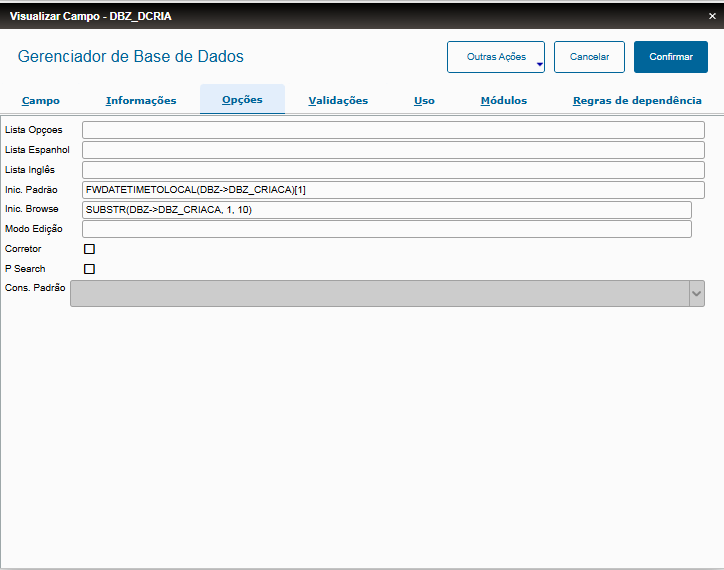Click the Lista Espanhol label
Image resolution: width=724 pixels, height=570 pixels.
37,150
